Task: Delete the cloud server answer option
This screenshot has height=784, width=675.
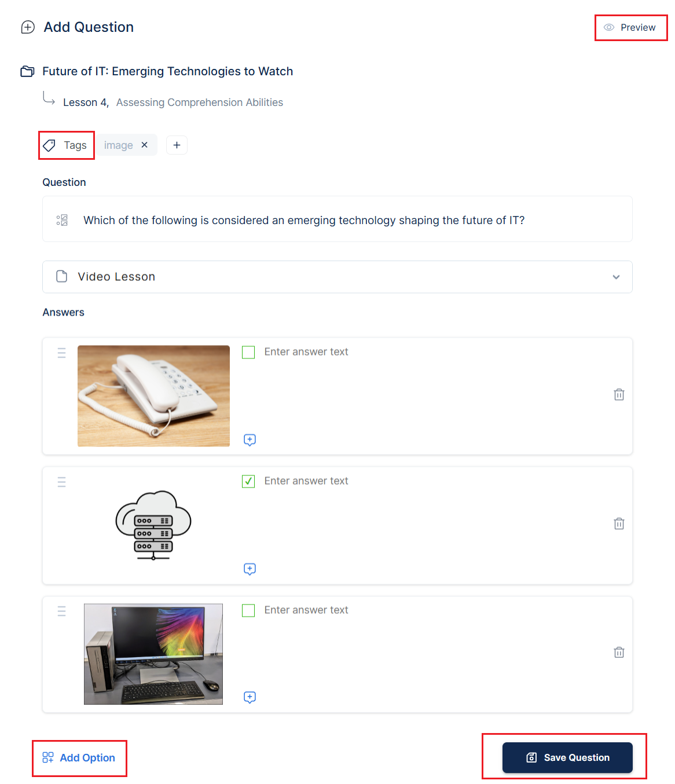Action: tap(619, 523)
